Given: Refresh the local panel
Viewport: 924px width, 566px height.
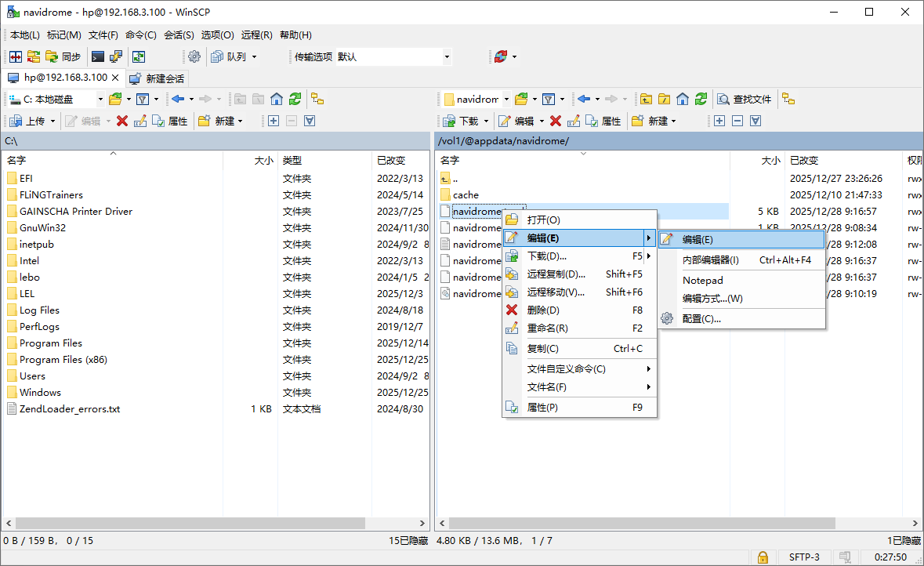Looking at the screenshot, I should pyautogui.click(x=295, y=99).
